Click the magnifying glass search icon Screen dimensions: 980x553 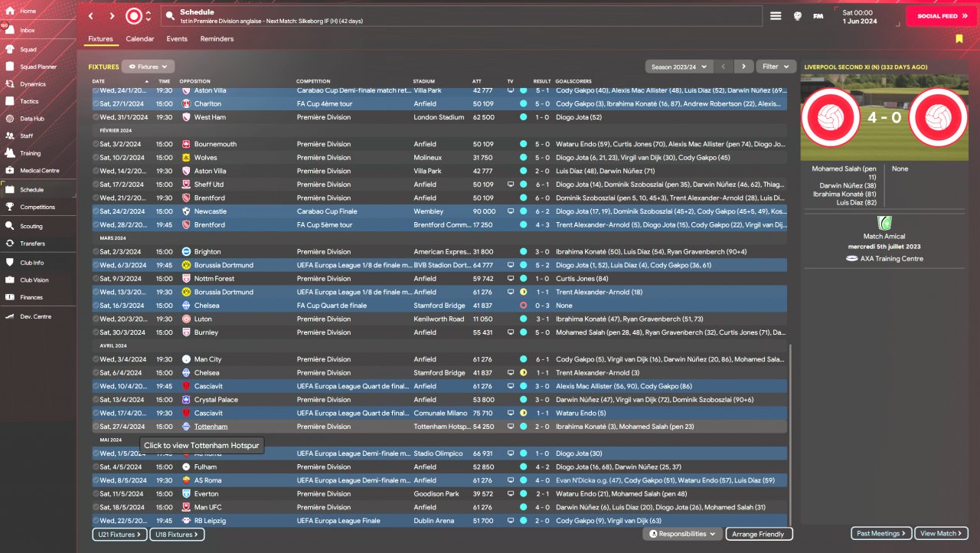169,16
